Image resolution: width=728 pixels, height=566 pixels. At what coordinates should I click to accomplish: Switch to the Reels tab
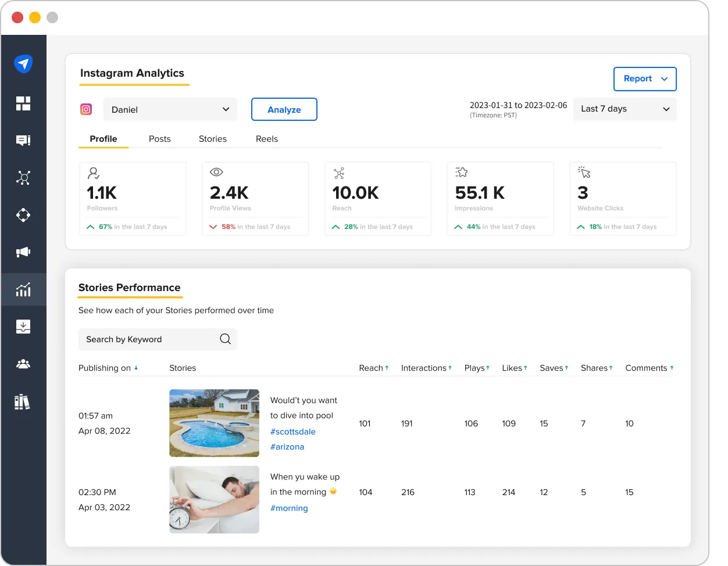click(266, 139)
